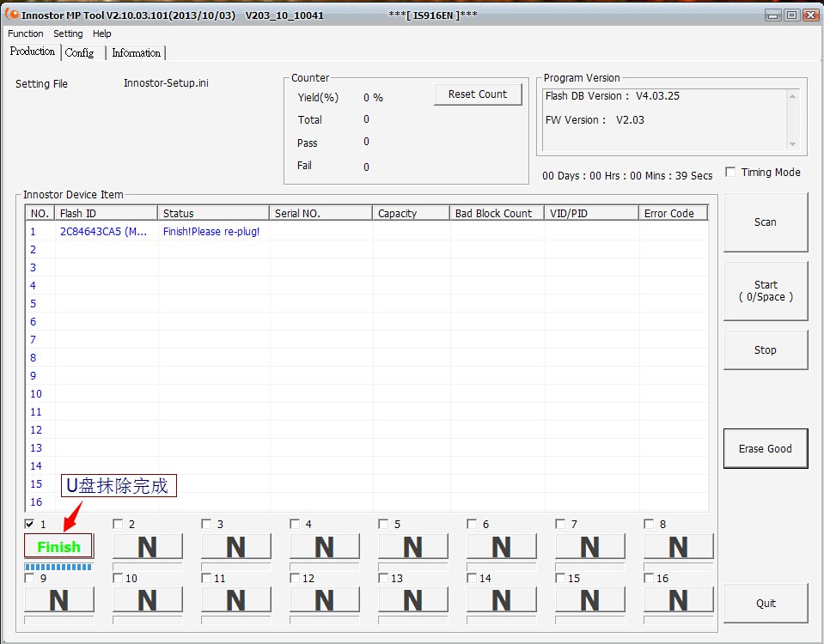
Task: Check the port 11 checkbox
Action: tap(206, 578)
